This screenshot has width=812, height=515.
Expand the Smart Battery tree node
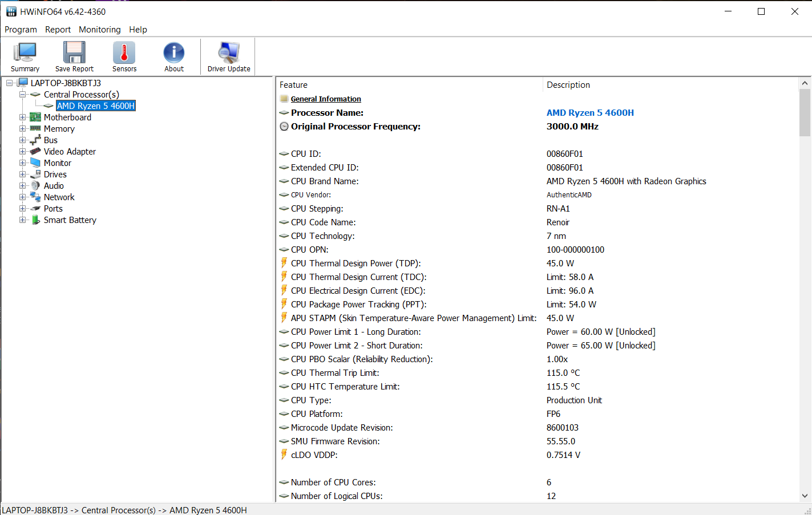point(22,220)
